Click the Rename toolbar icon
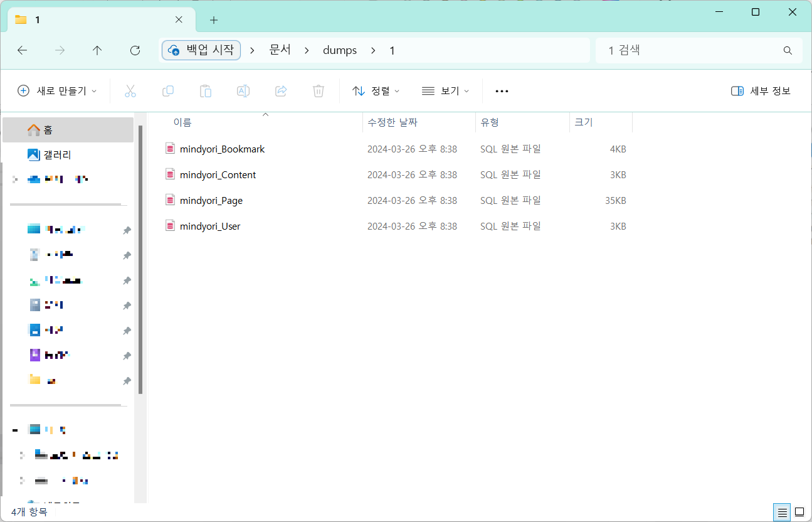The image size is (812, 522). (243, 91)
